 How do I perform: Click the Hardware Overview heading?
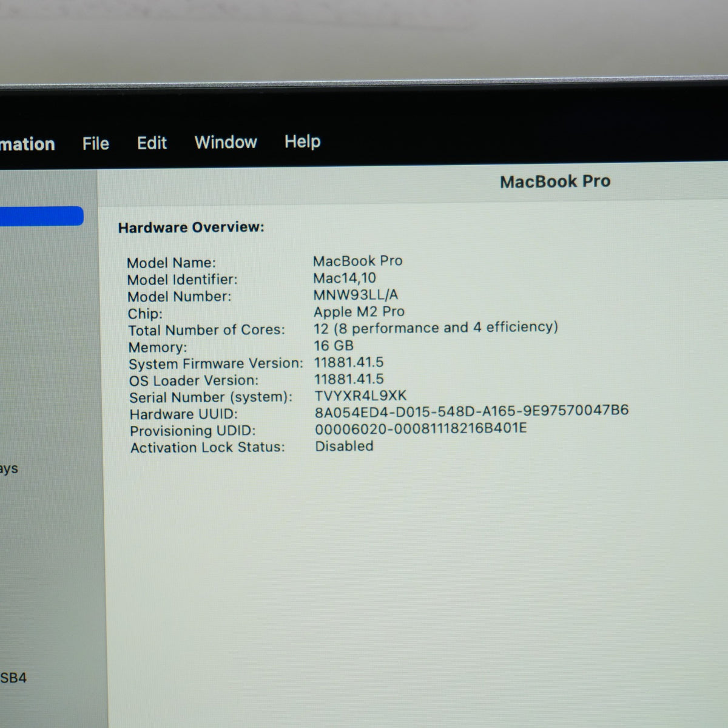pyautogui.click(x=191, y=227)
